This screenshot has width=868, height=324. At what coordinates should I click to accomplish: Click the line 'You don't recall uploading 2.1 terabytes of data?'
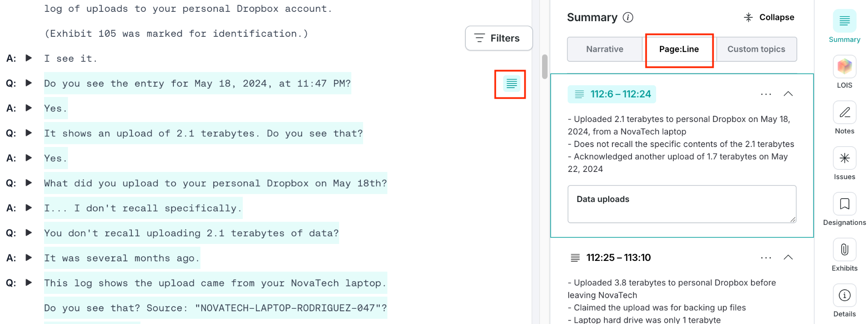tap(192, 233)
